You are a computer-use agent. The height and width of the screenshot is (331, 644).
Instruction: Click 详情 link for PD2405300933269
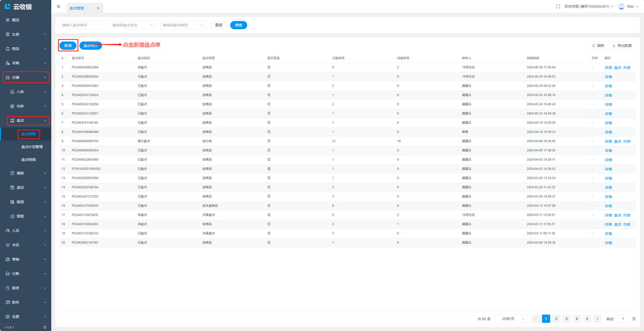tap(608, 67)
